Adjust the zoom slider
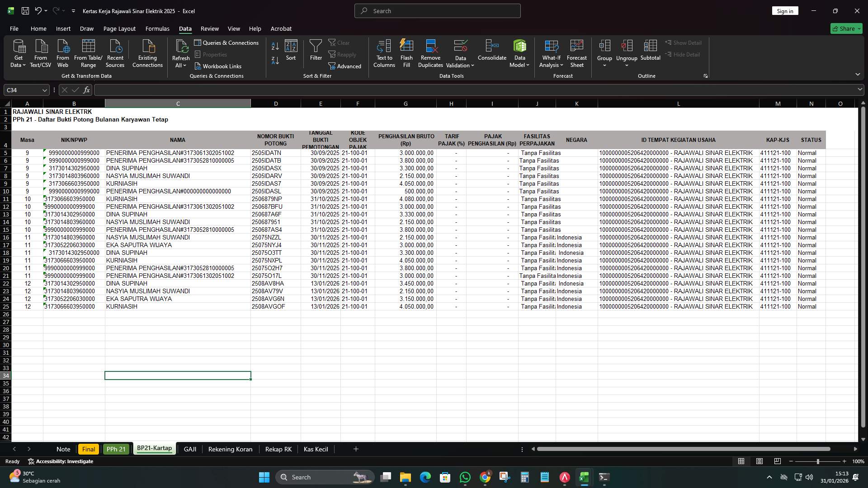This screenshot has height=488, width=868. coord(818,461)
